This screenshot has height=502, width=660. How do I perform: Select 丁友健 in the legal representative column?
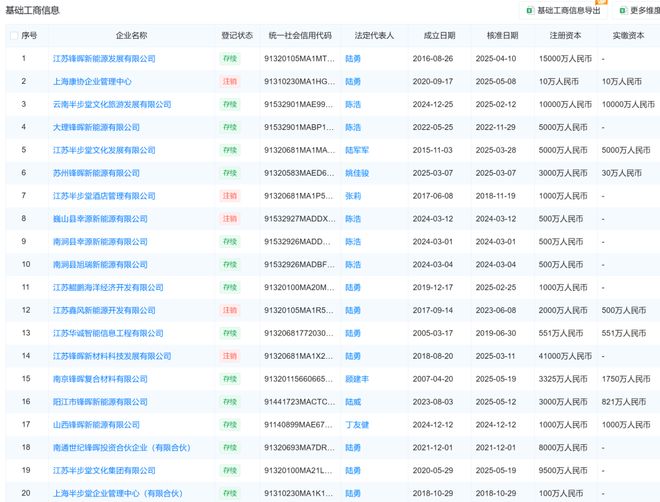coord(358,426)
